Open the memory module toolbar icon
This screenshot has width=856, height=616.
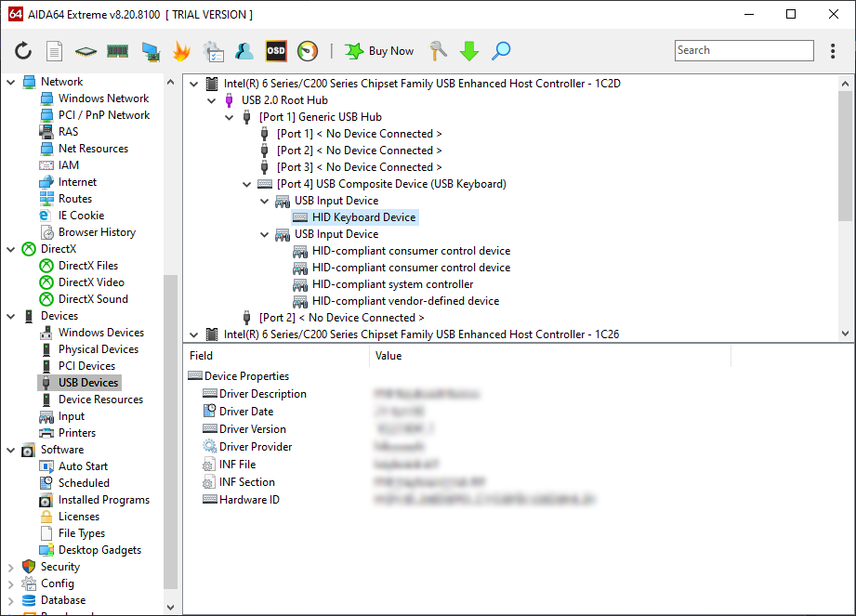tap(117, 51)
